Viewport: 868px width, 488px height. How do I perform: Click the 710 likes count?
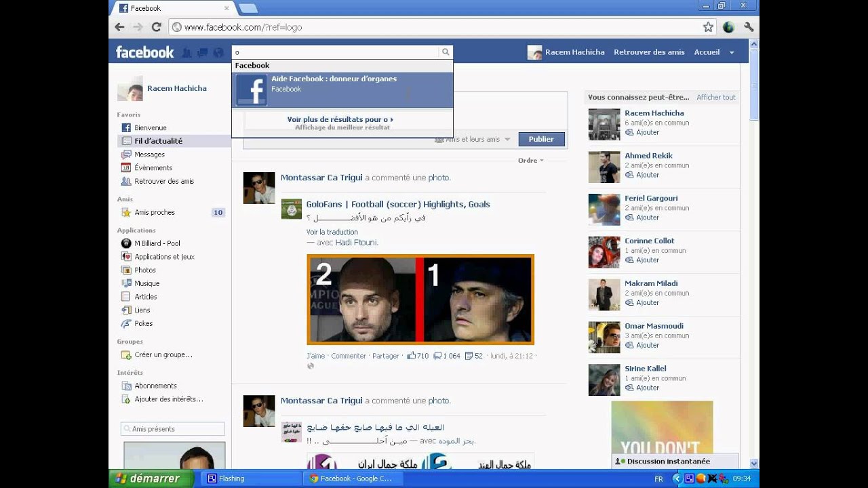[418, 356]
